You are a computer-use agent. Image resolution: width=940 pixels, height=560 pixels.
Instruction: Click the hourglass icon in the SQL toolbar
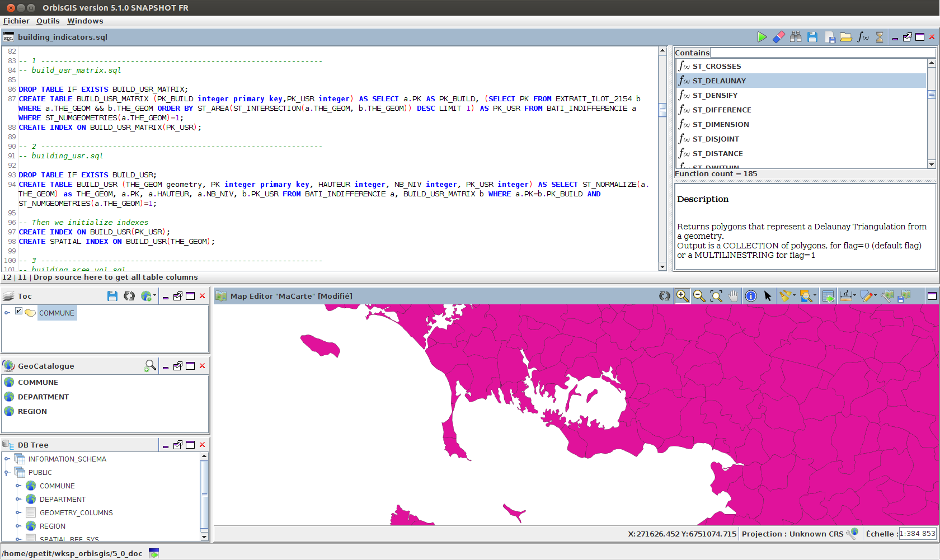click(x=880, y=37)
